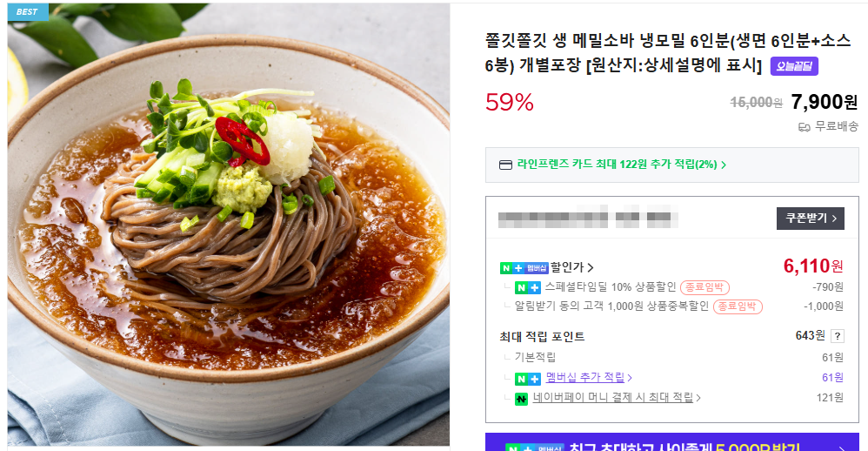Click the N+ icon beside 스페셜타임딜
Image resolution: width=868 pixels, height=451 pixels.
tap(528, 287)
